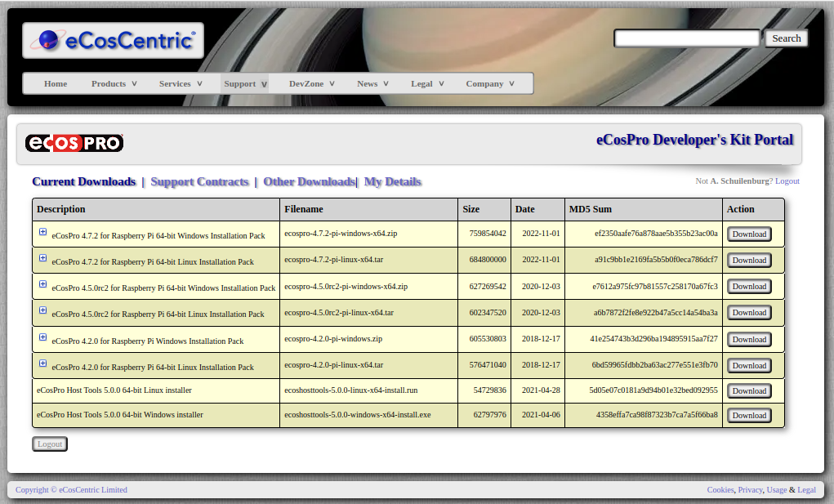Click the MD5 Sum column header

point(644,209)
